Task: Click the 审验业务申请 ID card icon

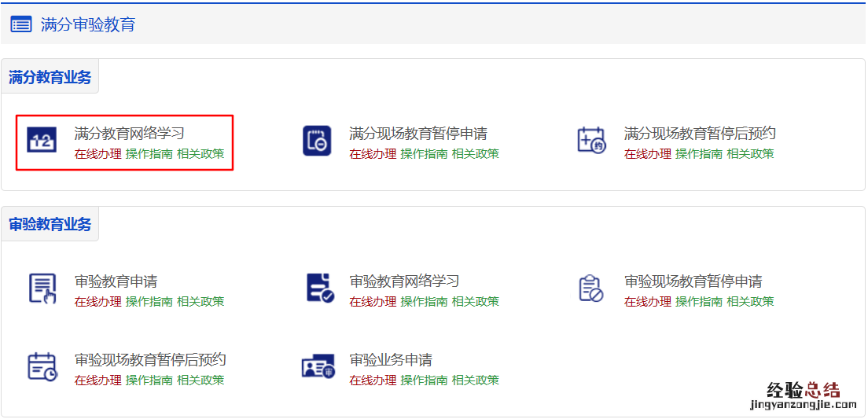Action: click(318, 366)
